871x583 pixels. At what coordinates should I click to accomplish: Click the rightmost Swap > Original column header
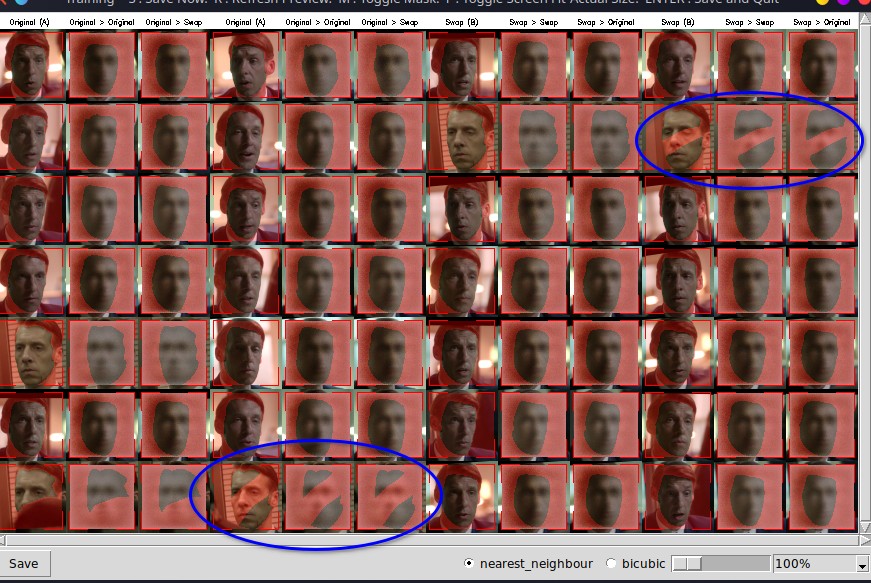[x=822, y=22]
